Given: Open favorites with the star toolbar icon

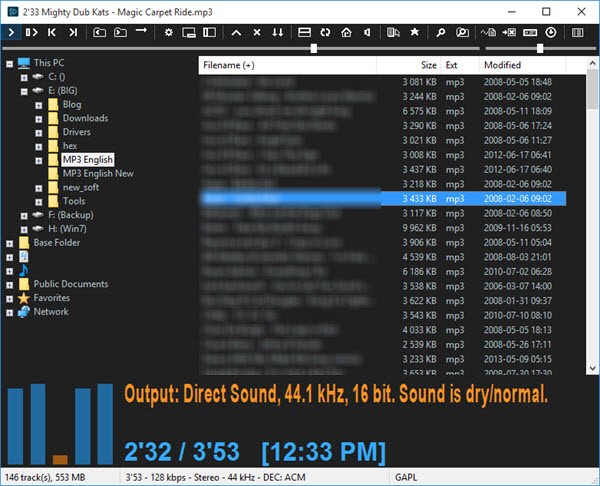Looking at the screenshot, I should (414, 32).
